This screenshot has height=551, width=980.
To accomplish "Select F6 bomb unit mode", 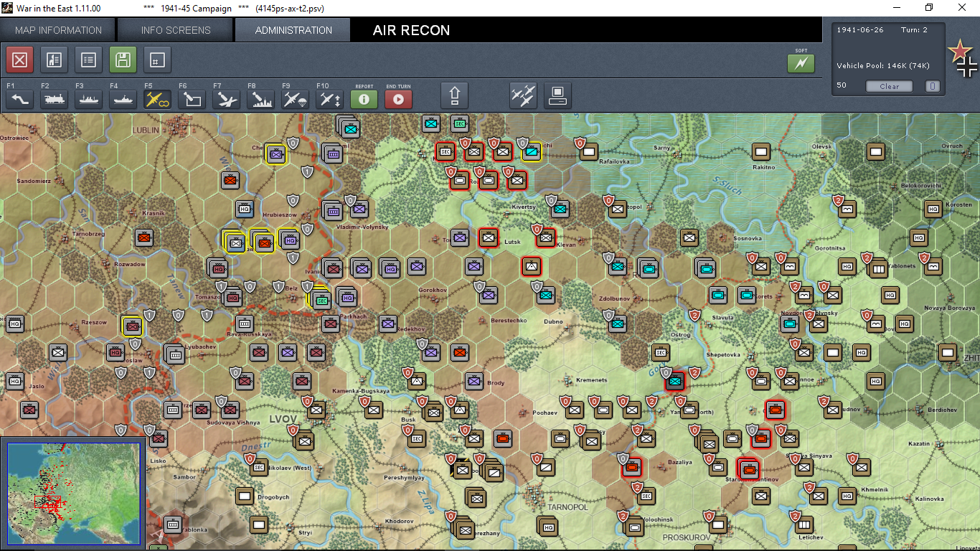I will point(192,99).
